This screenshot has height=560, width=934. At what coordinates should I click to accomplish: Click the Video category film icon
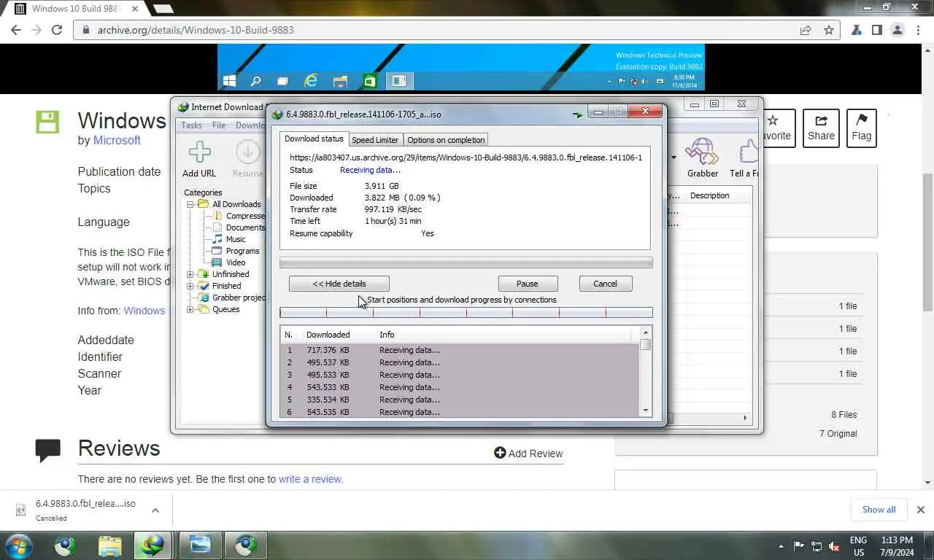click(x=217, y=262)
